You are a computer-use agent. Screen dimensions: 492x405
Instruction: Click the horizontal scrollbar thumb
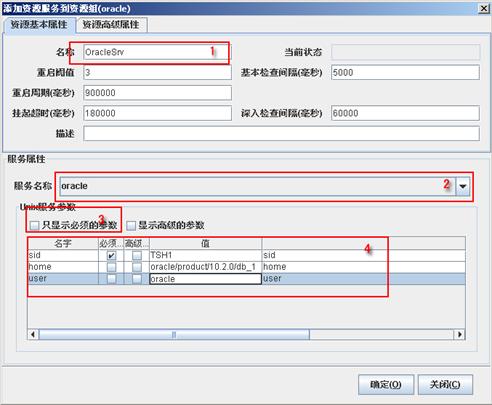174,334
